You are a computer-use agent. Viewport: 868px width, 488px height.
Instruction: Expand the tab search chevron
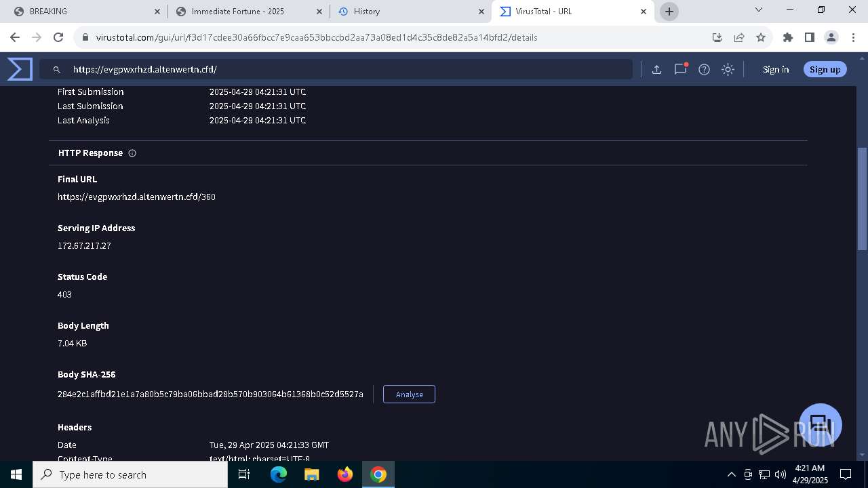point(759,9)
